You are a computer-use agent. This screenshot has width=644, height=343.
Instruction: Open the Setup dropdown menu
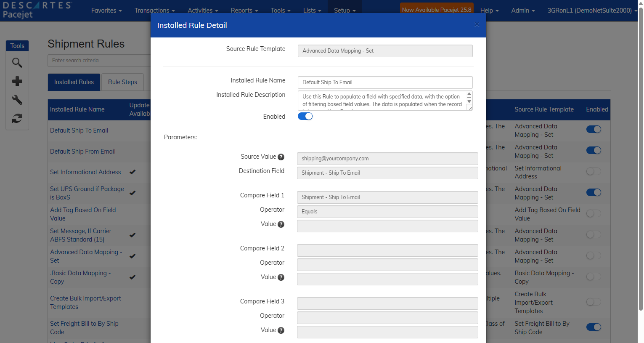345,10
